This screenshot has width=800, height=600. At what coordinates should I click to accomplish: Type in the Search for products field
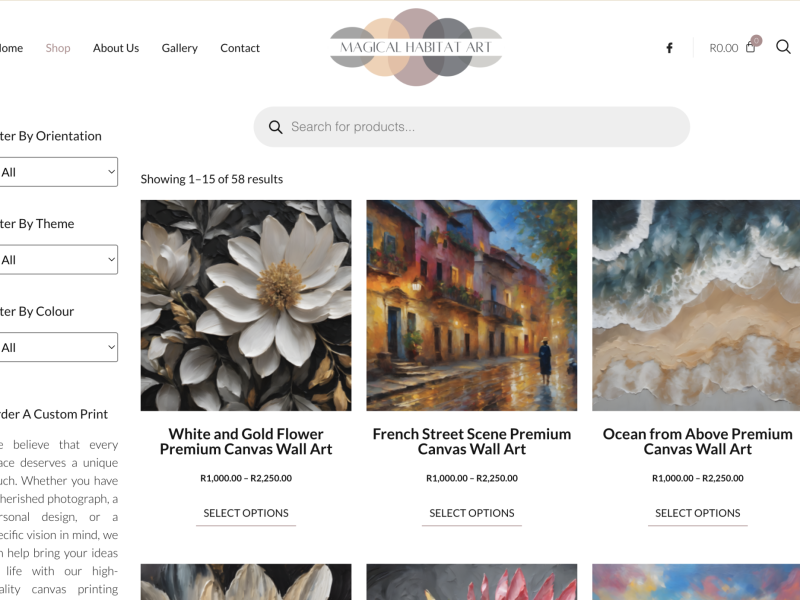480,127
